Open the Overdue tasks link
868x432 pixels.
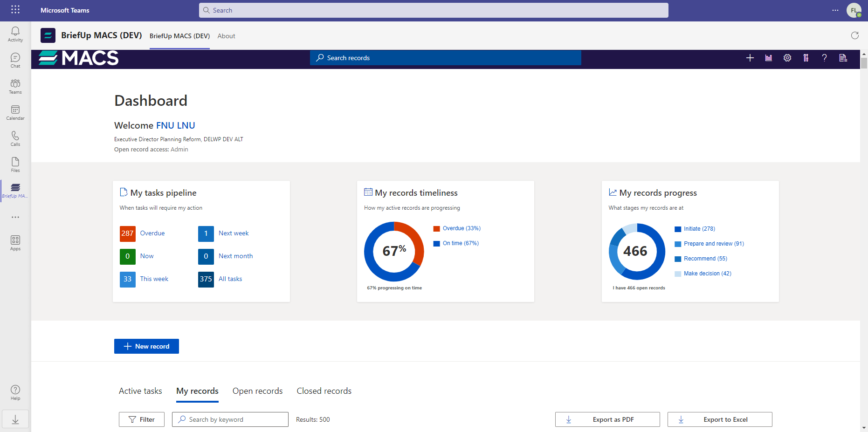[152, 233]
